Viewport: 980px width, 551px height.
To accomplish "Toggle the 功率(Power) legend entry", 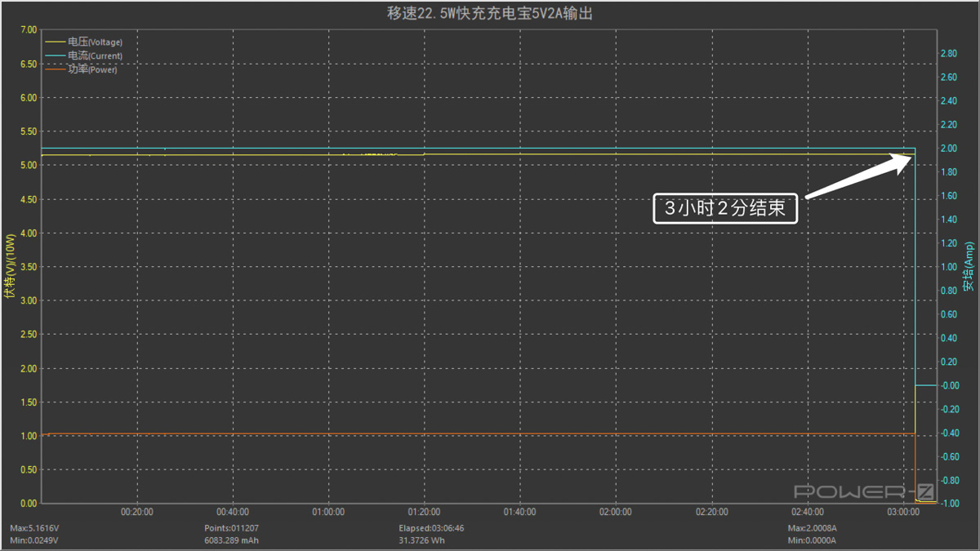I will 92,69.
